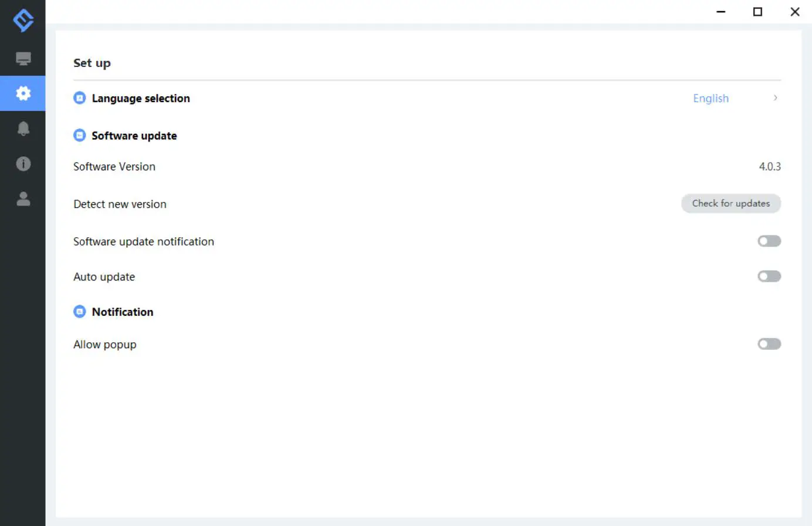Viewport: 812px width, 526px height.
Task: Click the Set up page title
Action: pyautogui.click(x=92, y=63)
